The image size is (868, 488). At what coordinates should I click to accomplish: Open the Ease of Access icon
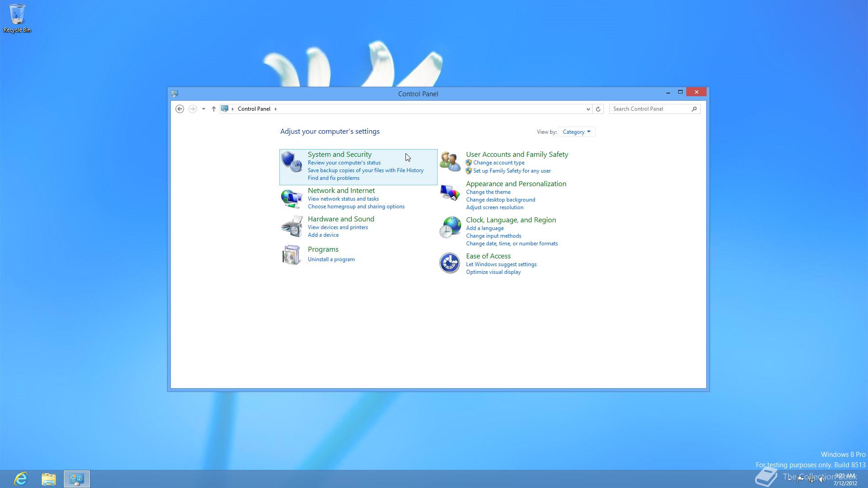450,263
